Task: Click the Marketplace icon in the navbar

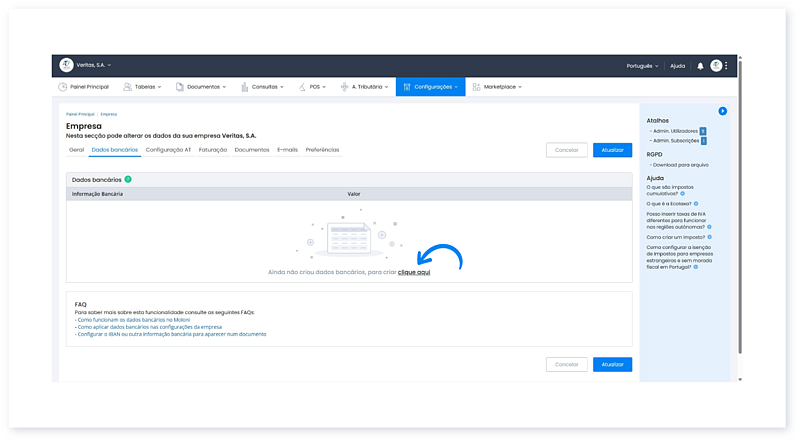Action: coord(476,87)
